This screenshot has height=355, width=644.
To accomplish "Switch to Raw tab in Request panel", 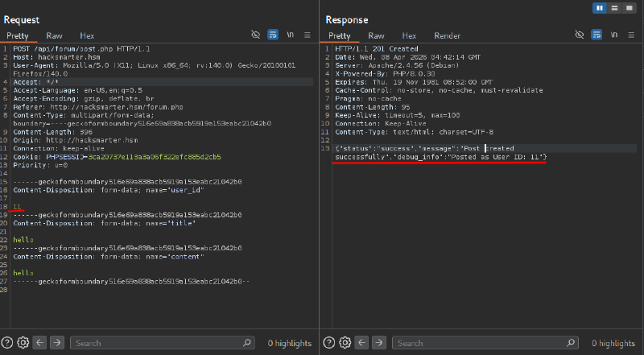I will (54, 35).
